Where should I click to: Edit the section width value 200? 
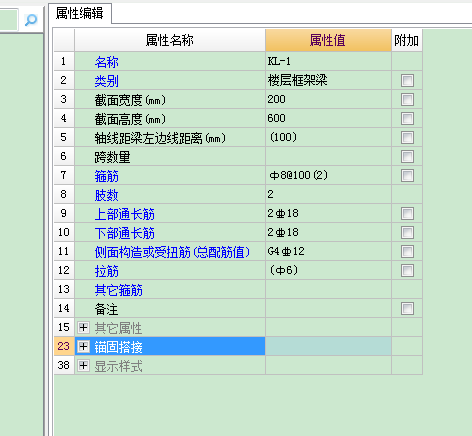pyautogui.click(x=328, y=99)
